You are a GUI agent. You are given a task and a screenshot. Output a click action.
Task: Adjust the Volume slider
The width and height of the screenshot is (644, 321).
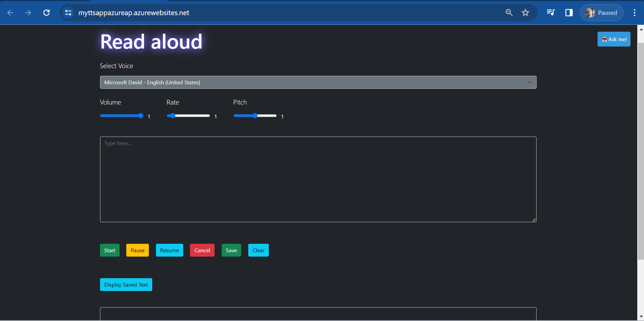(122, 116)
